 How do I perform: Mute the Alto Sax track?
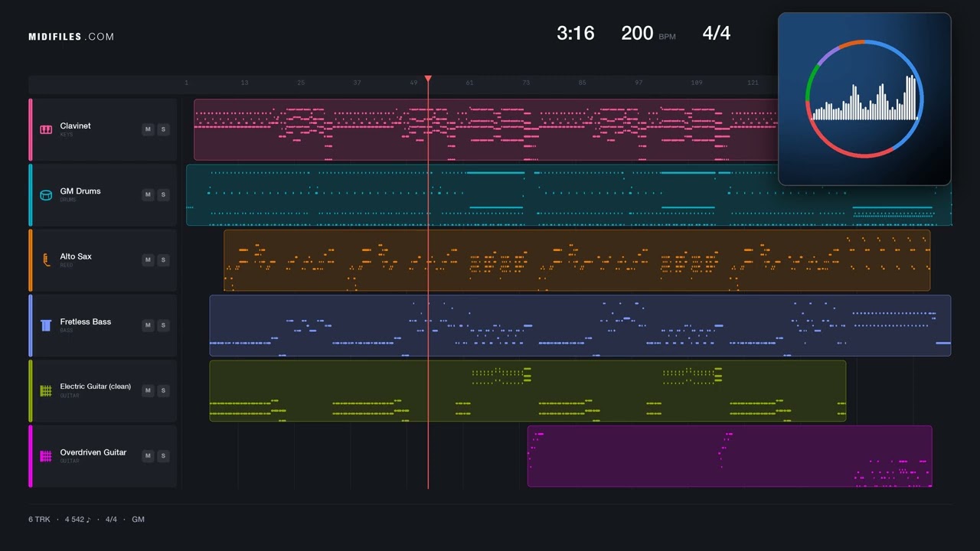click(148, 259)
